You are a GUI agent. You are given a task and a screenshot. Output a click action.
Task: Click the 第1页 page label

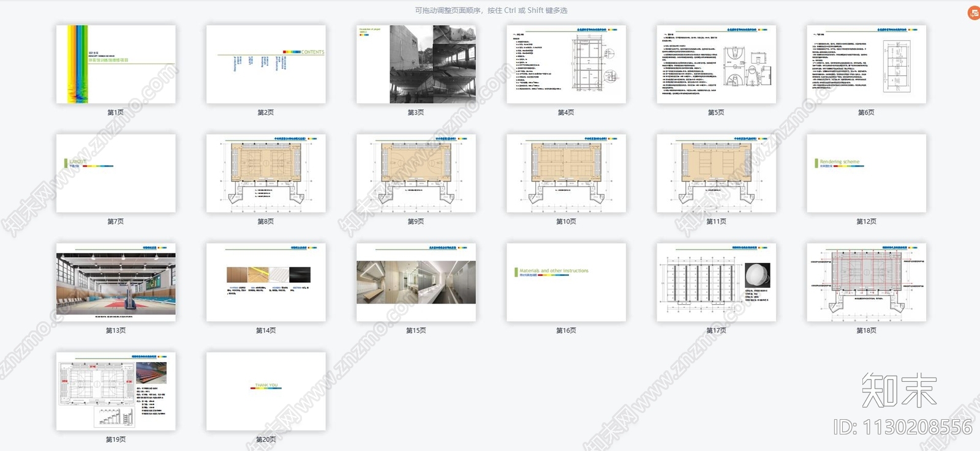[x=116, y=113]
